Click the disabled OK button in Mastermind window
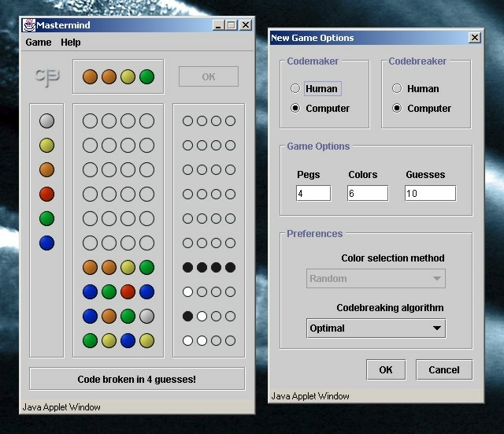The height and width of the screenshot is (434, 504). [x=209, y=76]
